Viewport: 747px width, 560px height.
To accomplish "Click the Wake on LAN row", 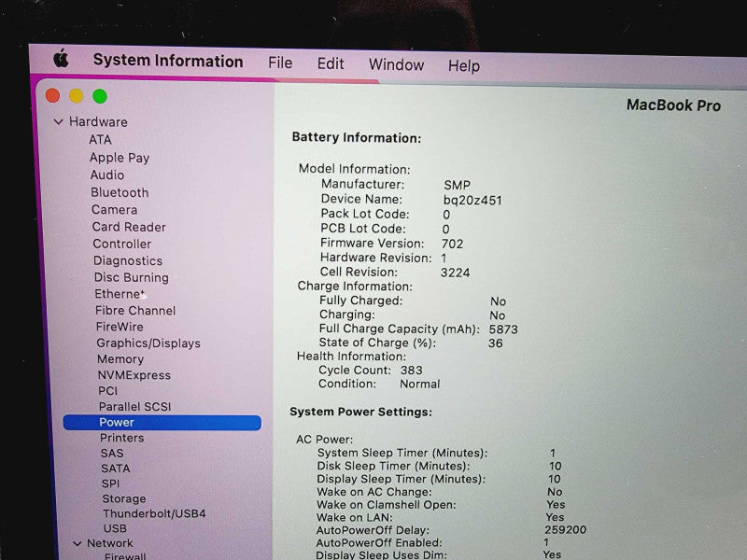I will 440,518.
